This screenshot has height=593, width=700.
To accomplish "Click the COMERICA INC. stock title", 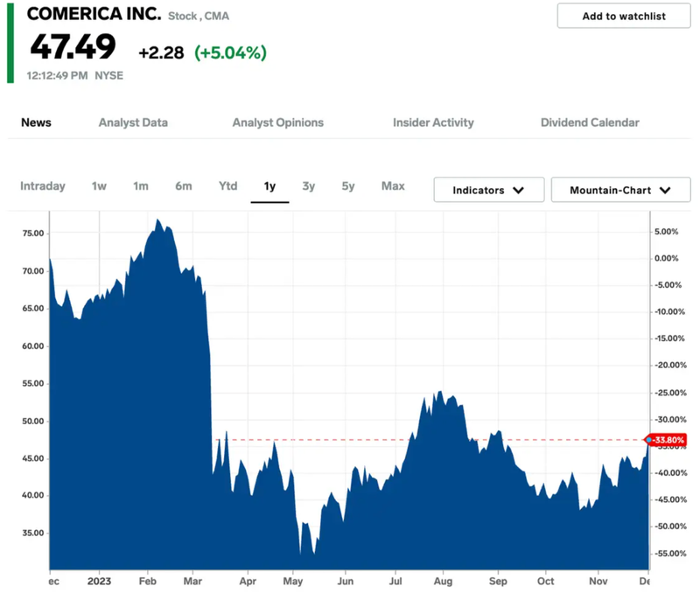I will coord(94,14).
